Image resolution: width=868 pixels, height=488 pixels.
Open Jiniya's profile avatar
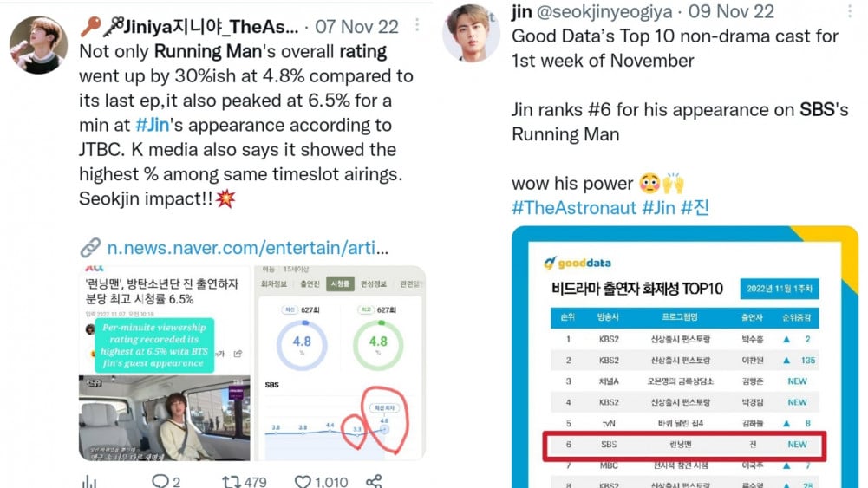(x=39, y=45)
